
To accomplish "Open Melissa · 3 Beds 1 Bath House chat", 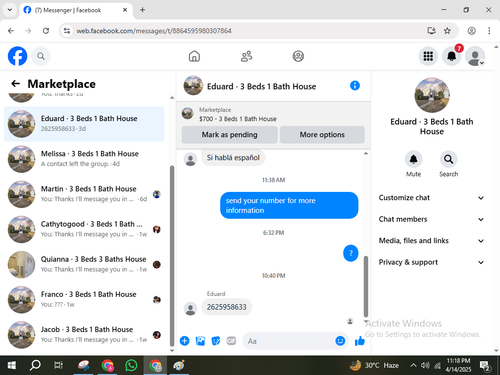I will coord(84,159).
